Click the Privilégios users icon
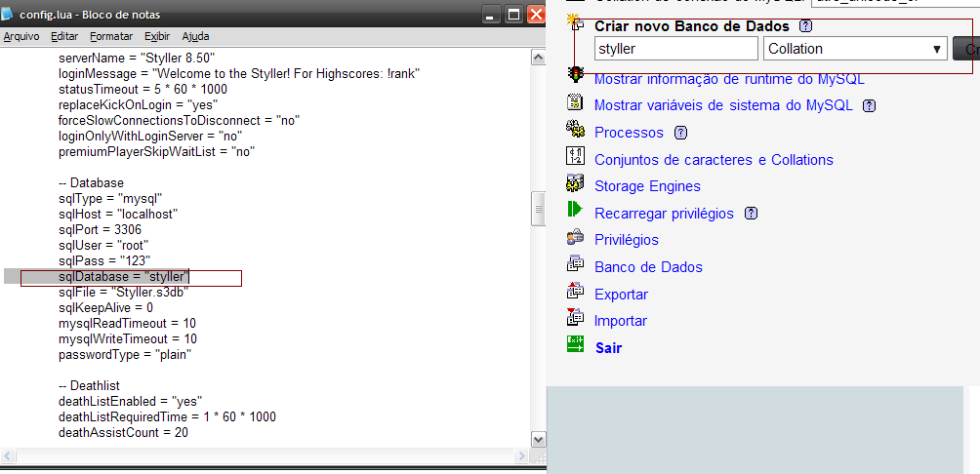980x474 pixels. pyautogui.click(x=574, y=237)
